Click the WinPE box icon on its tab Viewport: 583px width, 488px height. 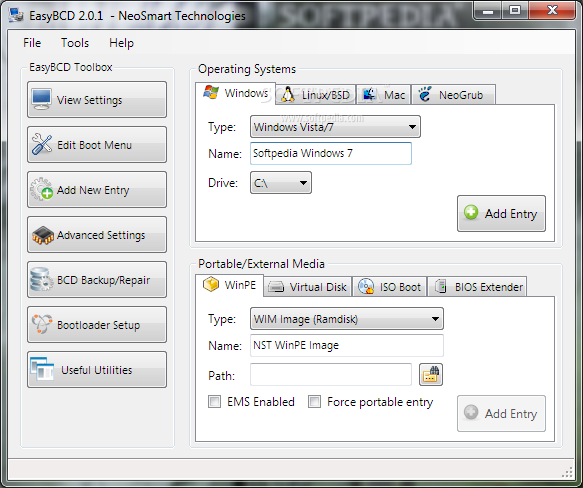[x=211, y=285]
